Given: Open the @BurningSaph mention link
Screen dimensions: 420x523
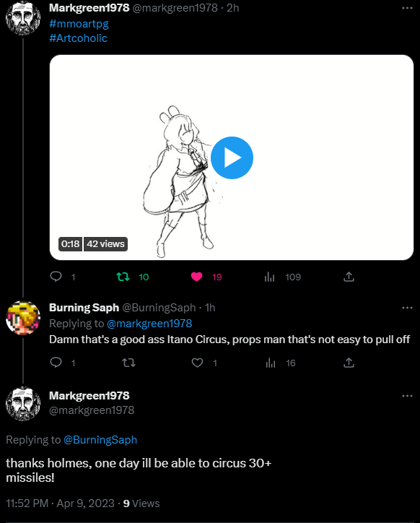Looking at the screenshot, I should point(100,440).
